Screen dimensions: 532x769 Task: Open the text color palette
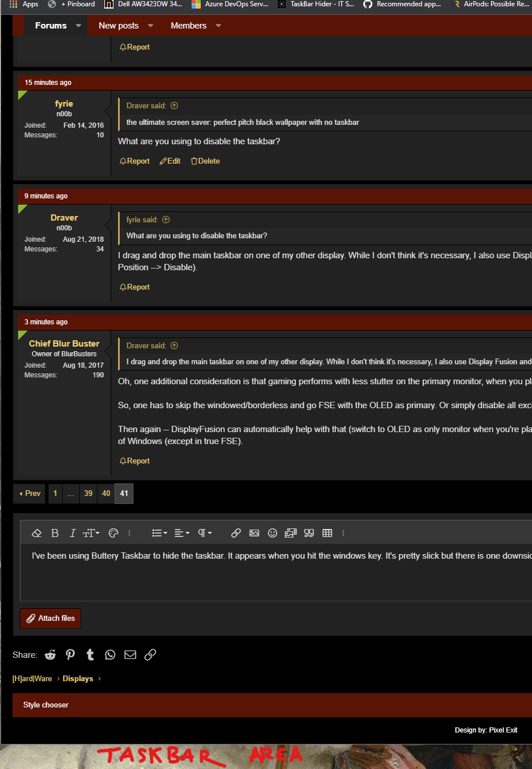point(113,533)
